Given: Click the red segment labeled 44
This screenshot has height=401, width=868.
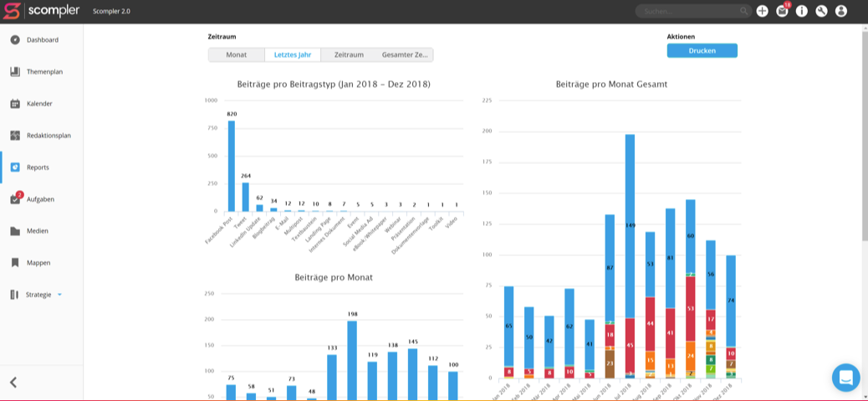Looking at the screenshot, I should coord(651,324).
